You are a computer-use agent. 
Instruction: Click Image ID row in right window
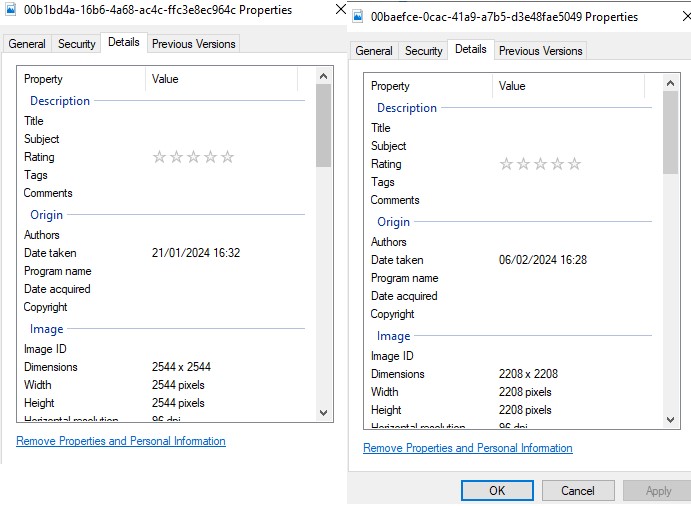click(511, 356)
